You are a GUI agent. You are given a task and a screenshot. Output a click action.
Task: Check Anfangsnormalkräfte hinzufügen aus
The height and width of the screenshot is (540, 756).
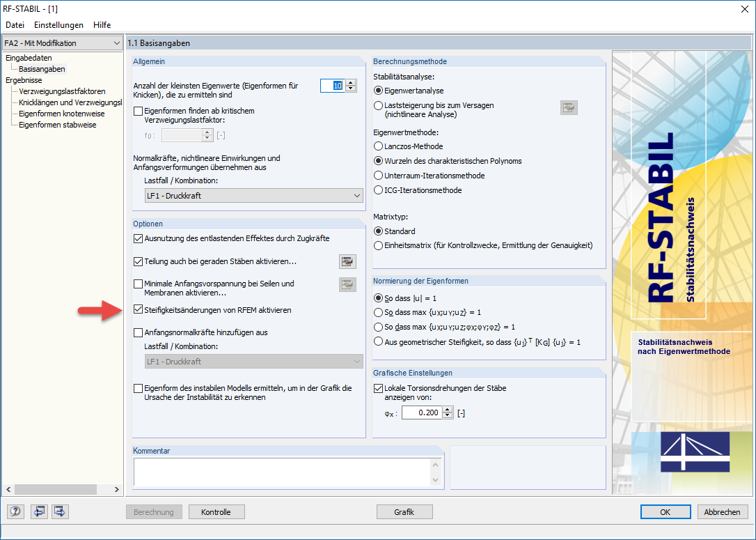[138, 332]
